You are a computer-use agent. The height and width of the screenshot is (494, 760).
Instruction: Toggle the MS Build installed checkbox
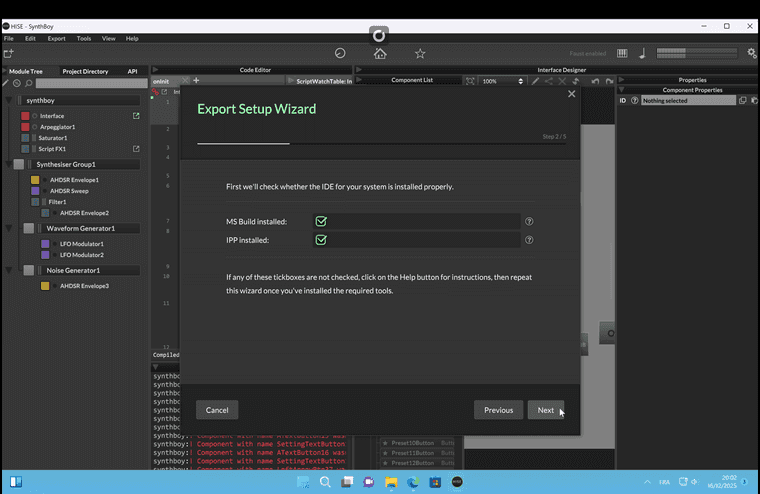click(x=321, y=222)
